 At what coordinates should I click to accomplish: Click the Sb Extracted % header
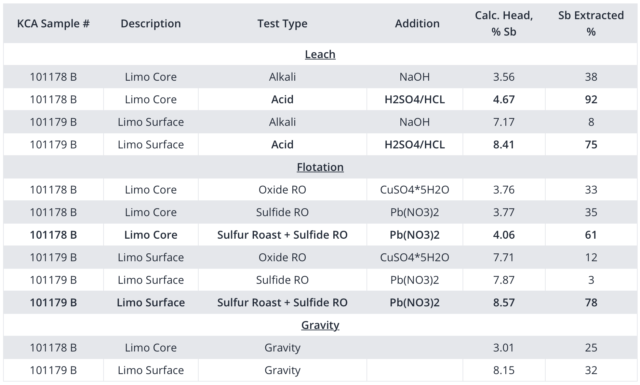point(591,24)
